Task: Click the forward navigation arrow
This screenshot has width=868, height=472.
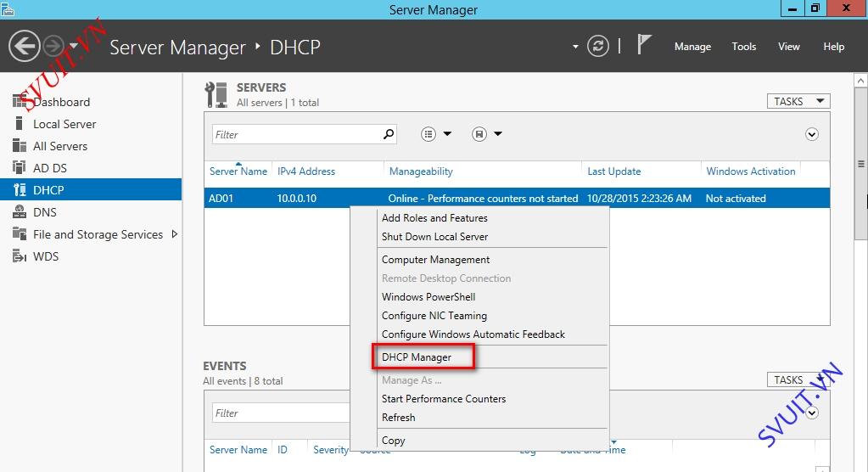Action: pyautogui.click(x=53, y=46)
